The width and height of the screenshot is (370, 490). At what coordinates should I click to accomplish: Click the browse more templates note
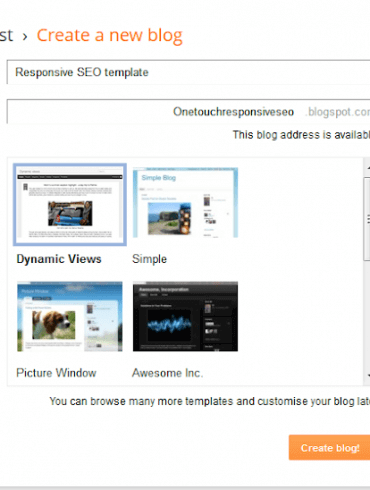click(210, 401)
